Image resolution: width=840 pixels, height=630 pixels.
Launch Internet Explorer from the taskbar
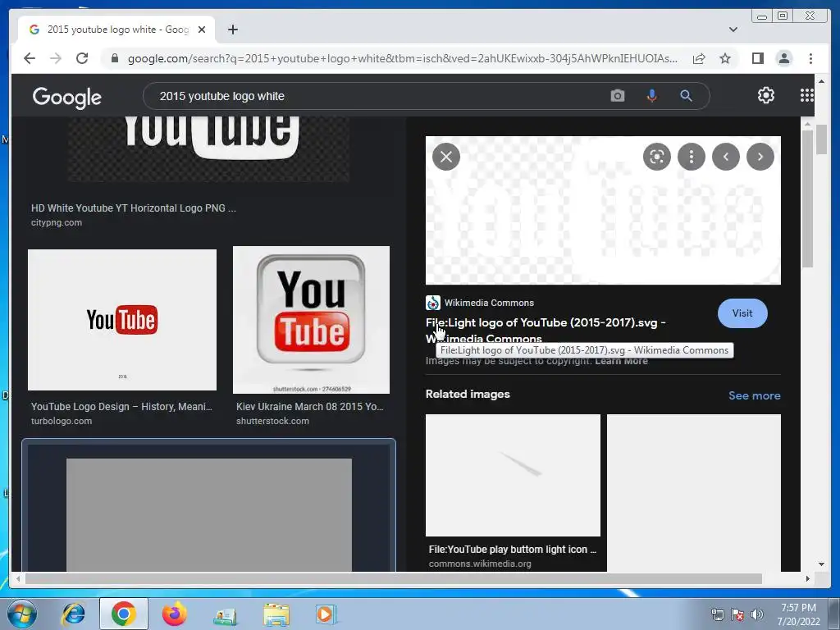coord(73,614)
